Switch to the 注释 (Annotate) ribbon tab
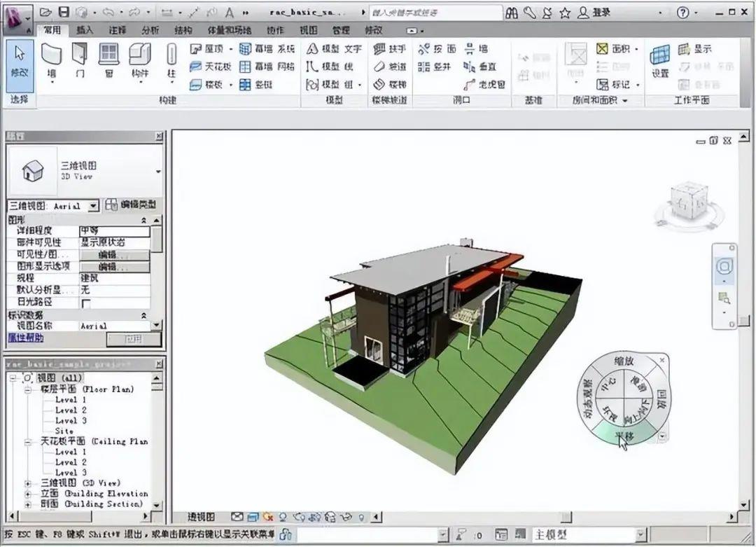The image size is (756, 547). point(117,30)
